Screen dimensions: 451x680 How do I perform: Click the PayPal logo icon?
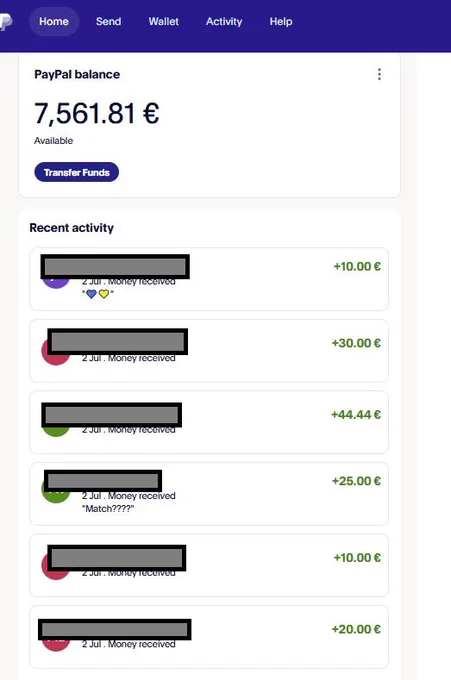click(6, 22)
